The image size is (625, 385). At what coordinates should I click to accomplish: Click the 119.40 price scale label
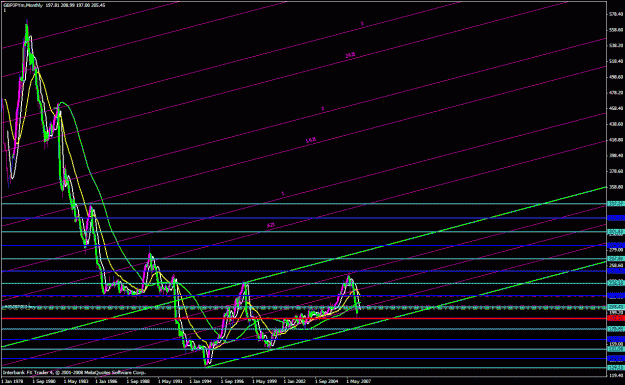click(616, 375)
